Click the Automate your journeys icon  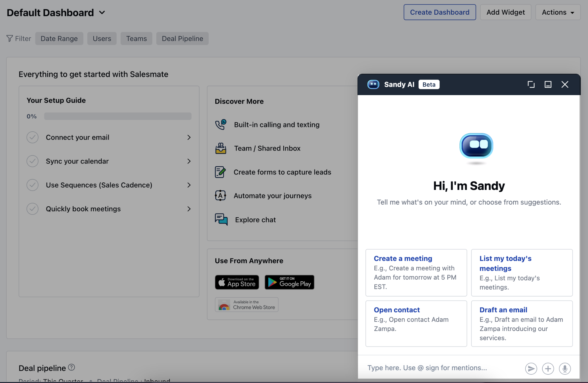click(220, 196)
